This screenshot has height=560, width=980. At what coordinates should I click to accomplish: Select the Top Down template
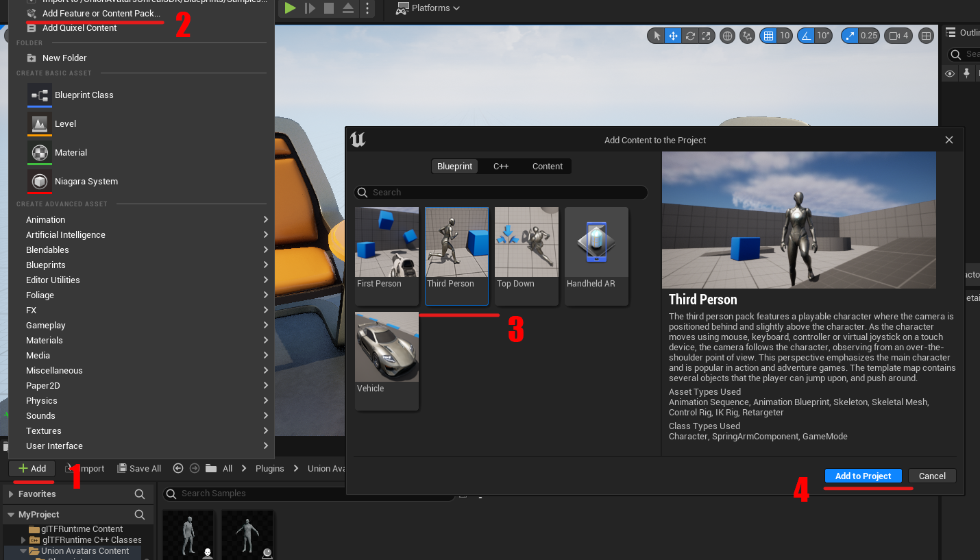(x=526, y=256)
